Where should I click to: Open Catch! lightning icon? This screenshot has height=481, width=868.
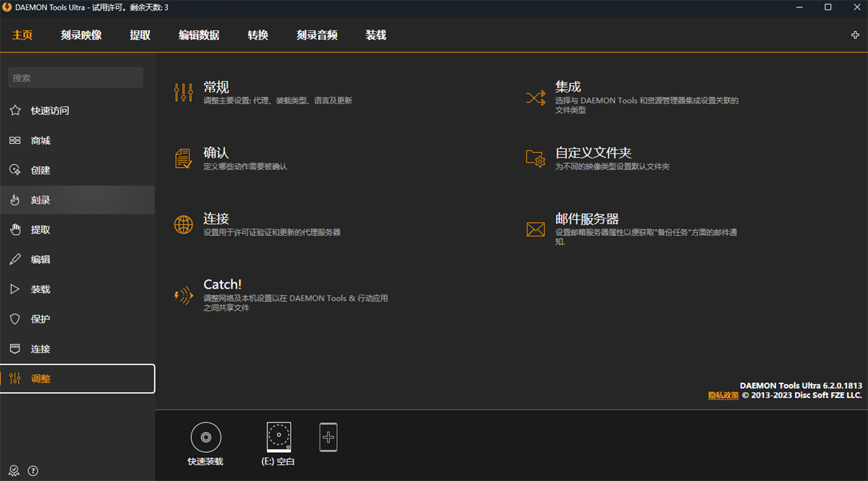coord(184,295)
